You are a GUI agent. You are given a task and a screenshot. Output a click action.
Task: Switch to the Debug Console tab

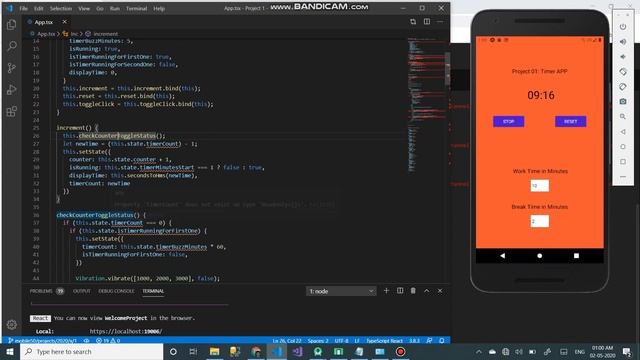click(116, 291)
